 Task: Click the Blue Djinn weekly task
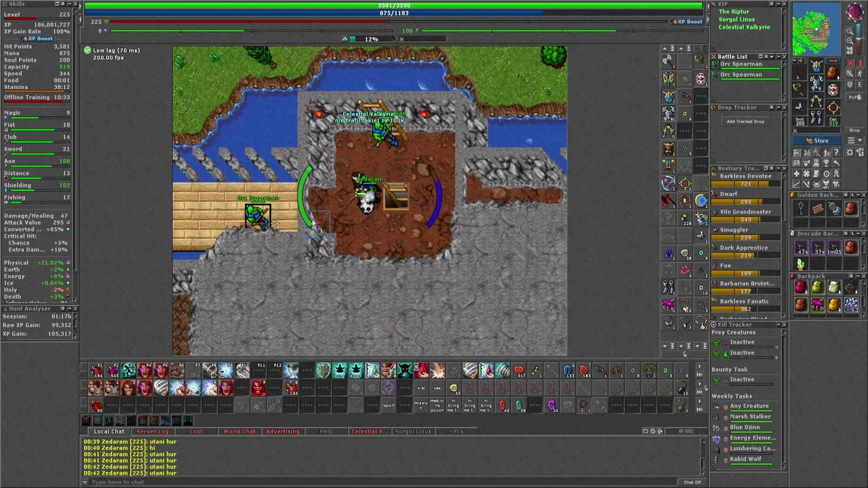(745, 428)
